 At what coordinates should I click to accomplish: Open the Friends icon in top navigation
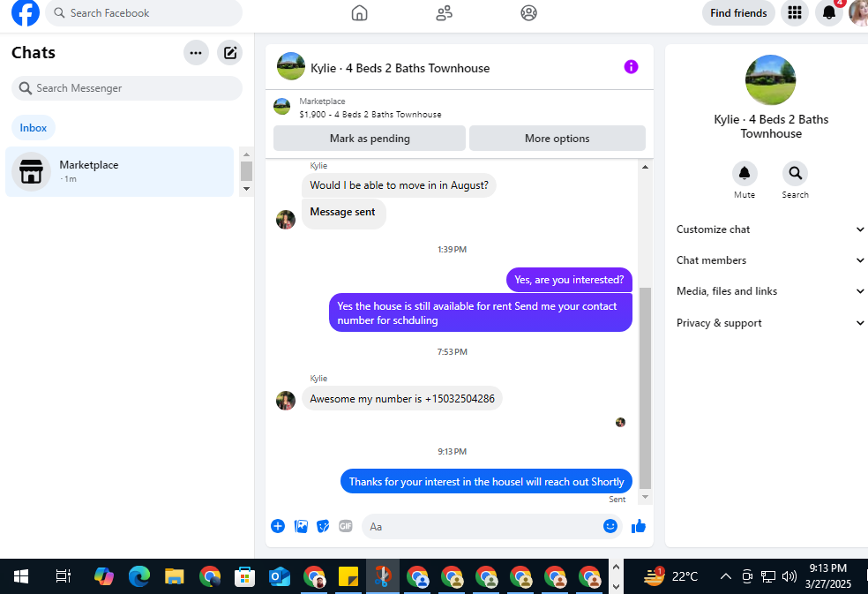coord(444,12)
